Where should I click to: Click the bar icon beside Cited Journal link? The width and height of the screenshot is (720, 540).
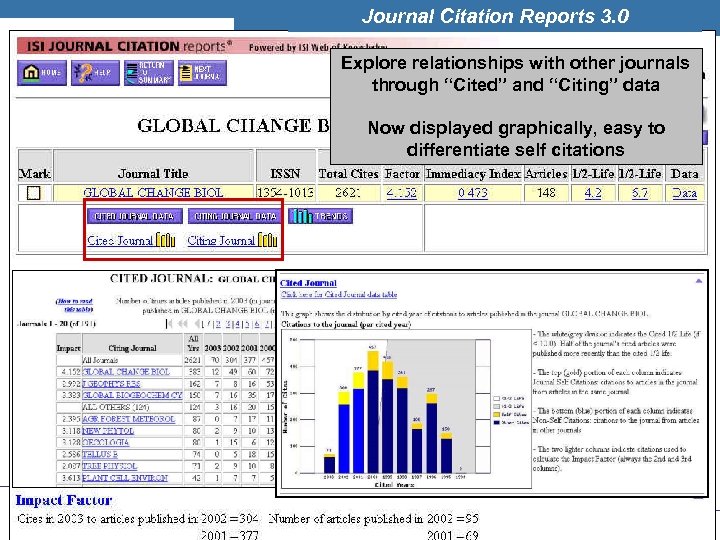(166, 240)
